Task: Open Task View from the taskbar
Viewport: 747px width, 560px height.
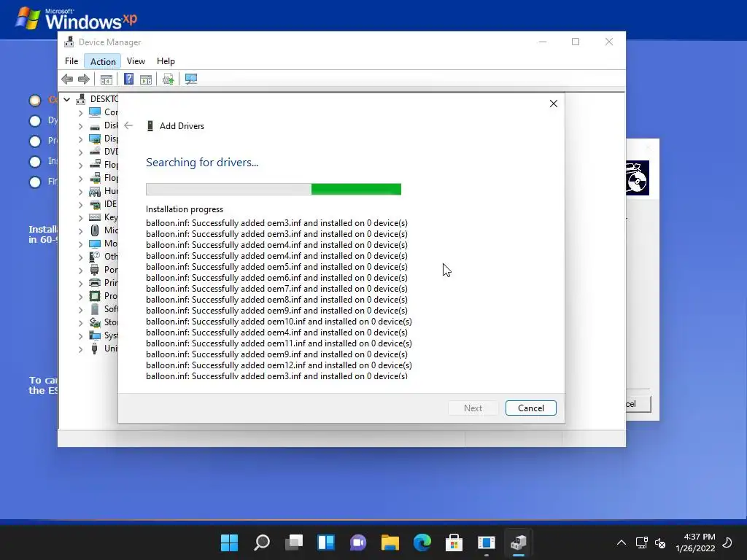Action: tap(294, 542)
